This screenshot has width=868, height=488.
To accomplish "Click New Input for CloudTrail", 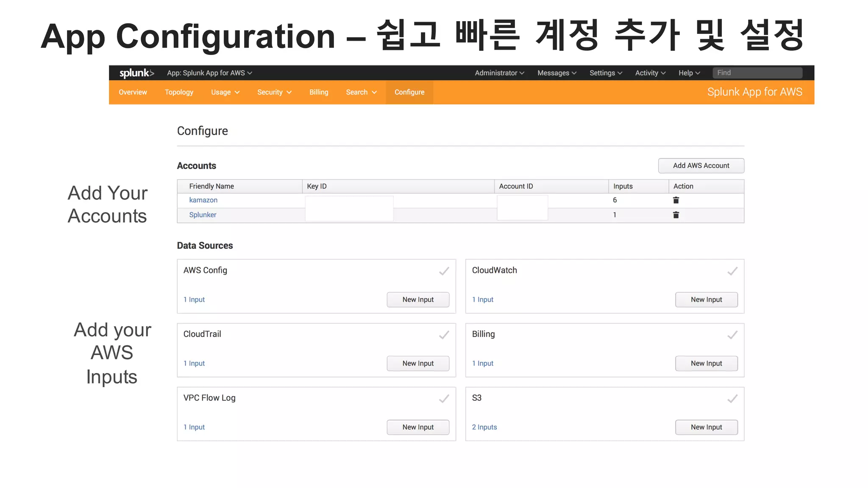I will pos(418,363).
